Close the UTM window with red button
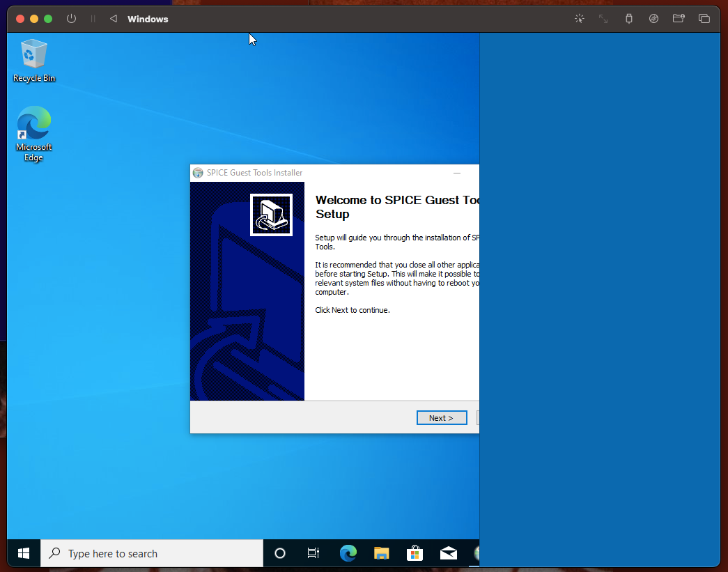 point(20,19)
